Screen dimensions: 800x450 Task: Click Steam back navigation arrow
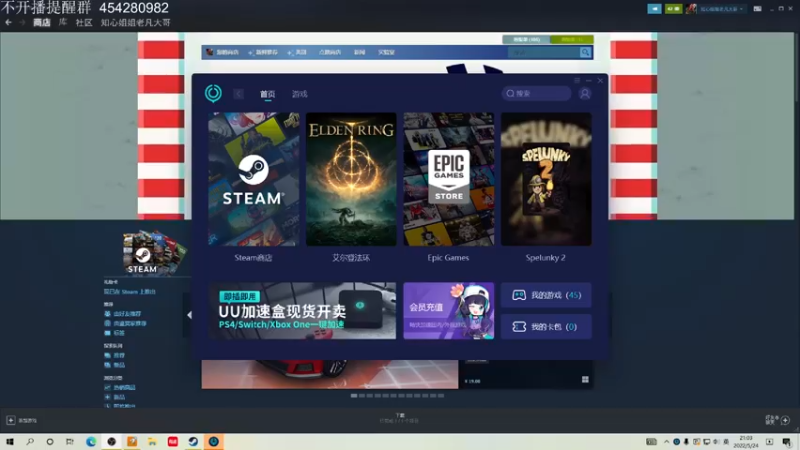tap(8, 22)
